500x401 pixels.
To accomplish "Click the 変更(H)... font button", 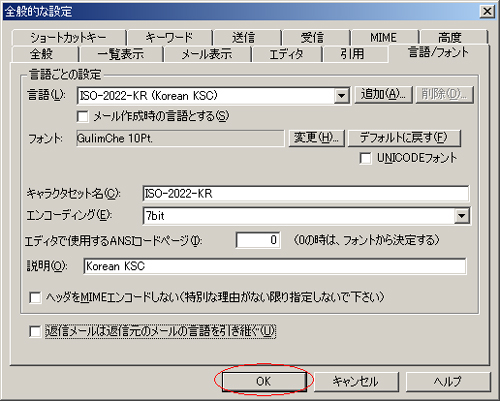I will 316,138.
